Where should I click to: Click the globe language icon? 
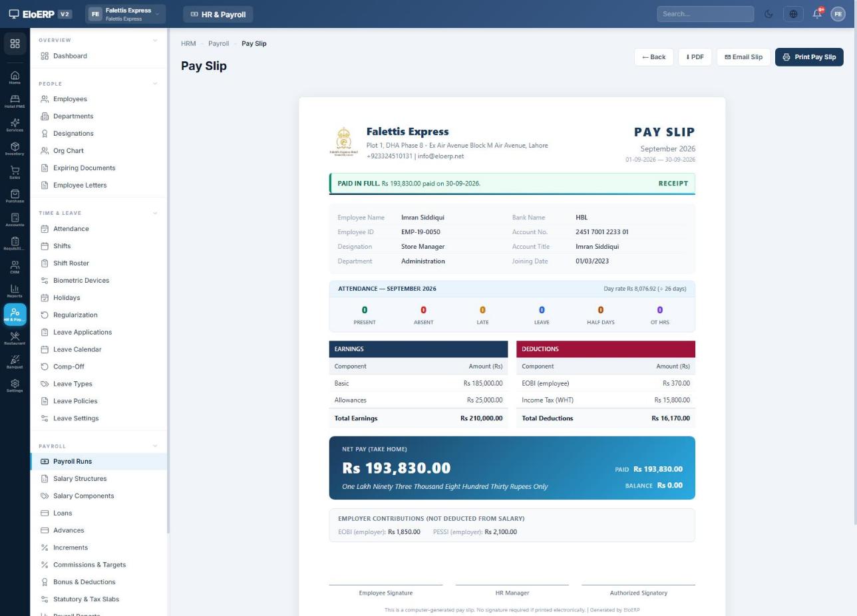coord(793,14)
